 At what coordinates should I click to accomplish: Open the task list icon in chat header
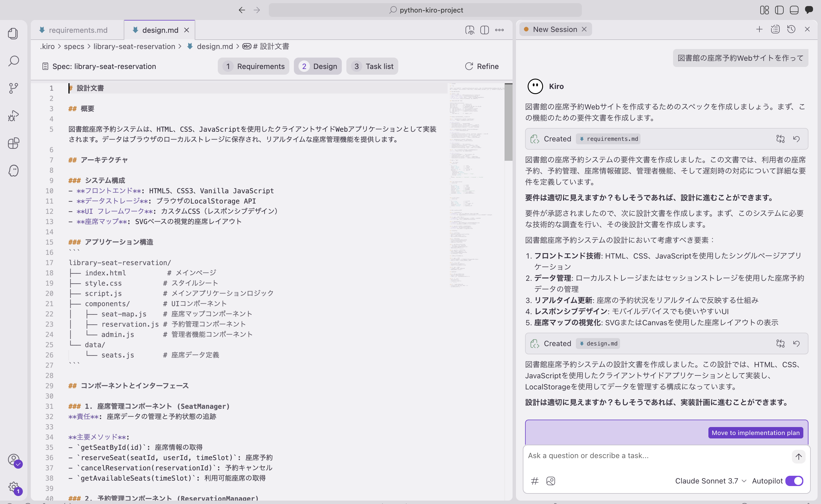tap(775, 29)
